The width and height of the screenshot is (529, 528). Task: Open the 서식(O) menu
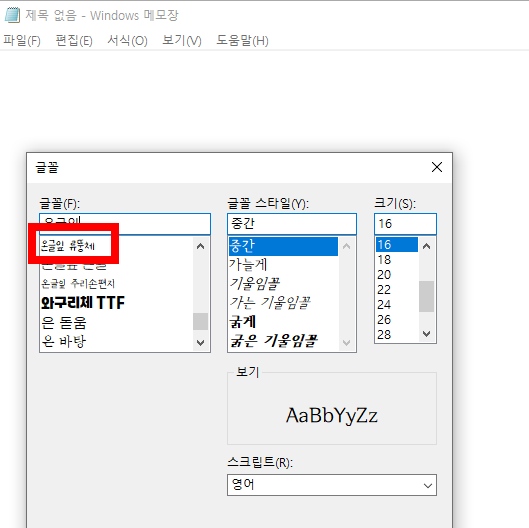click(x=127, y=40)
